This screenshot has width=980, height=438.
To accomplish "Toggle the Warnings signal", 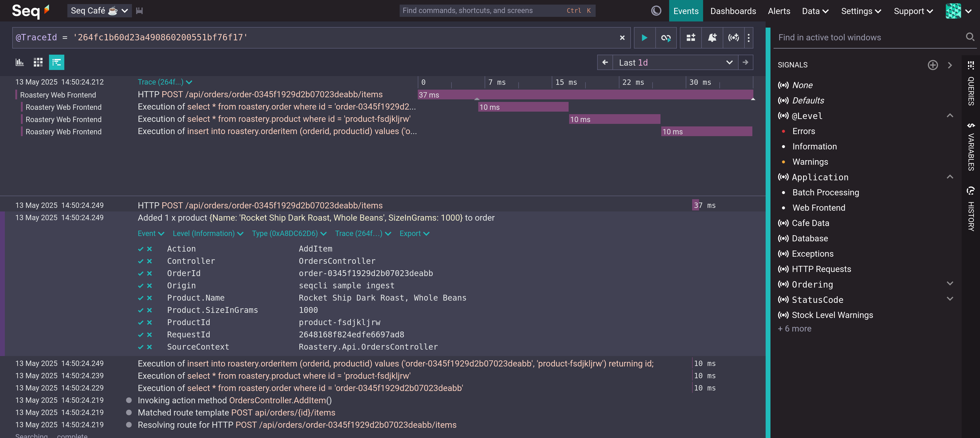I will click(x=810, y=161).
